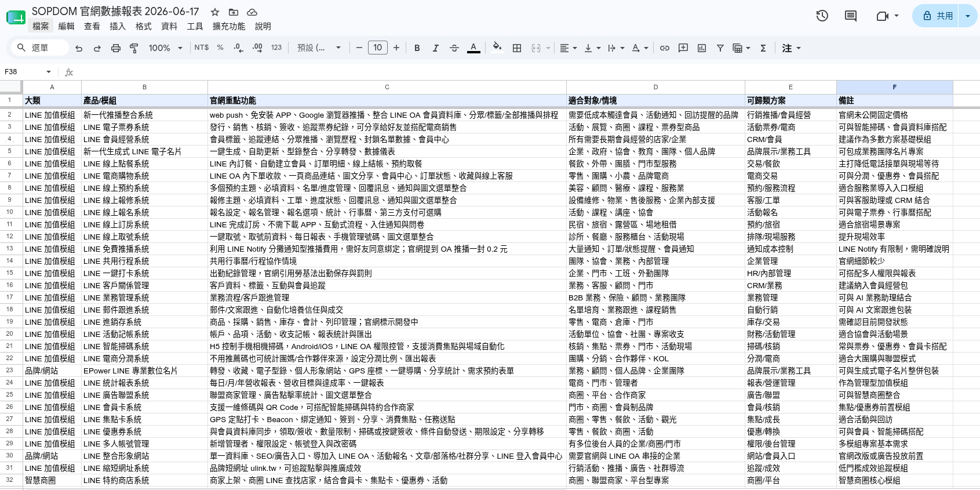Toggle italic formatting
Viewport: 980px width, 490px height.
click(435, 48)
